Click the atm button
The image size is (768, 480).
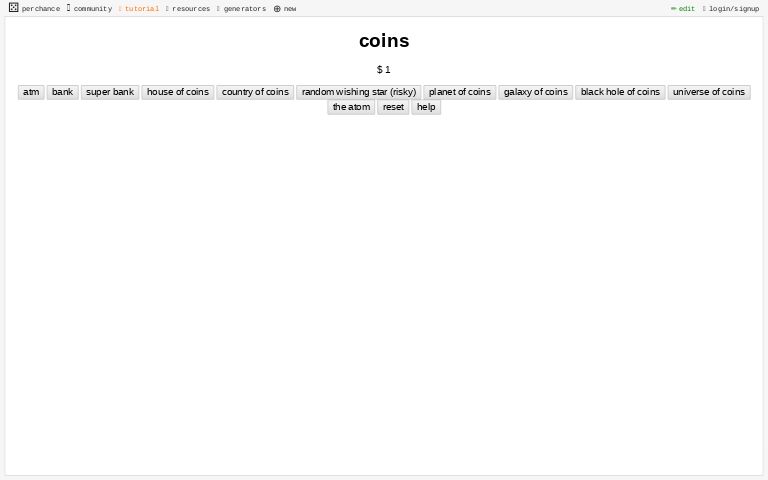point(31,92)
